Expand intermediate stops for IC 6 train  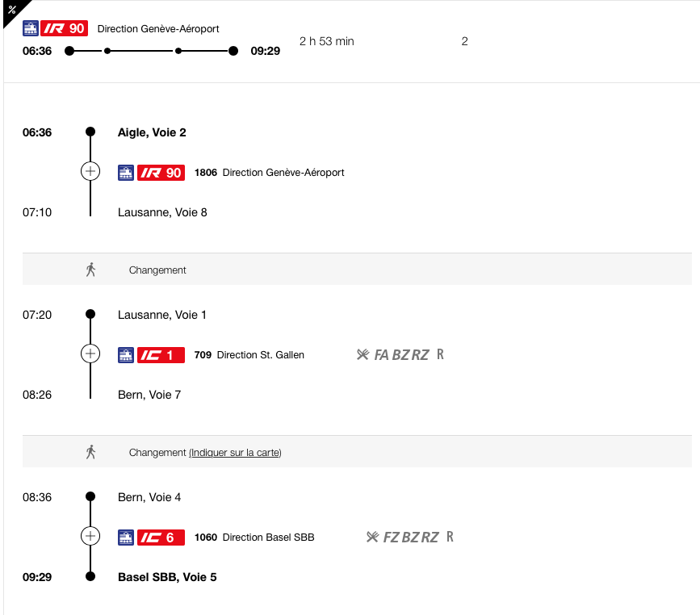pyautogui.click(x=90, y=536)
